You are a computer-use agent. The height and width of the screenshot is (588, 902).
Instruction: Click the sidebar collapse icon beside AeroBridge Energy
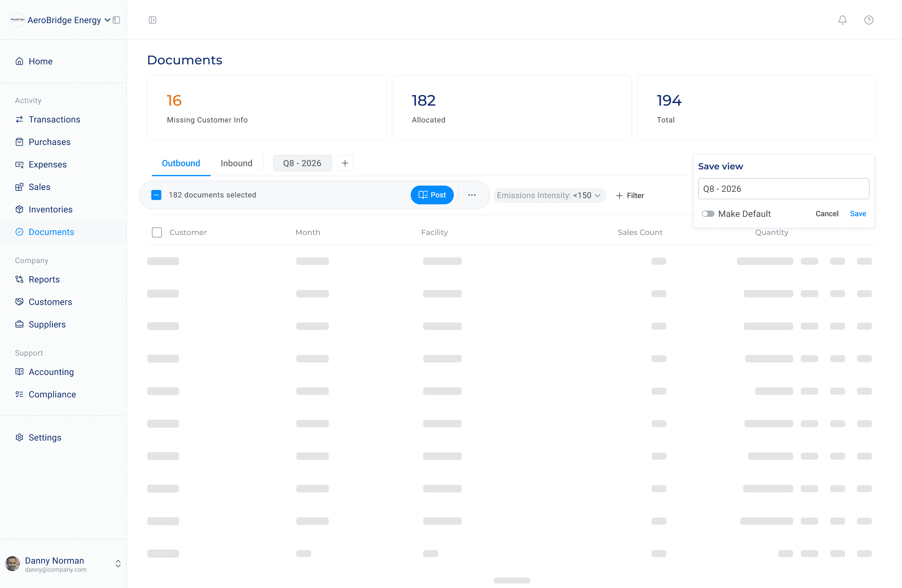point(117,20)
